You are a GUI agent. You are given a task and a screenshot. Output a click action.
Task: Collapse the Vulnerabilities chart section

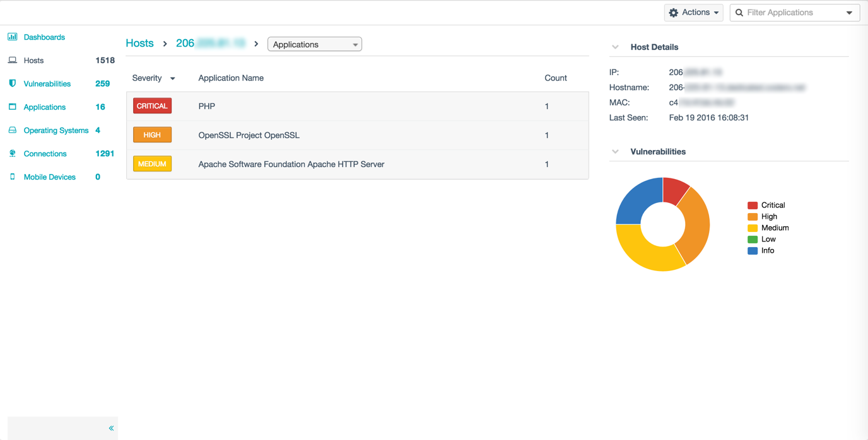pos(615,152)
